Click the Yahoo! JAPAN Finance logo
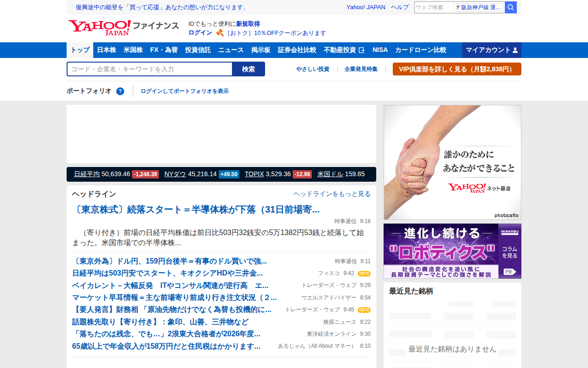The image size is (588, 368). click(123, 28)
